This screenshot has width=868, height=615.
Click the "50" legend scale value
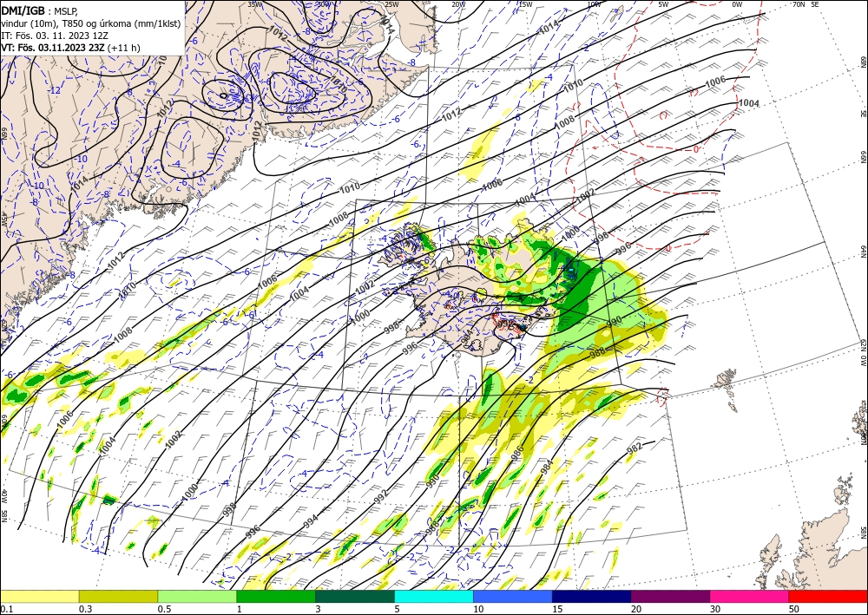[794, 609]
